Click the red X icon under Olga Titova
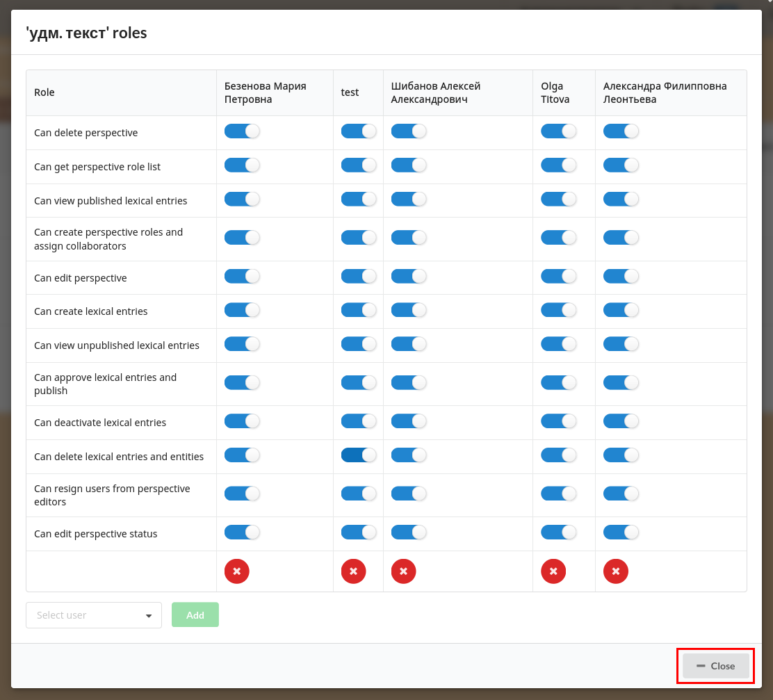 [x=553, y=571]
